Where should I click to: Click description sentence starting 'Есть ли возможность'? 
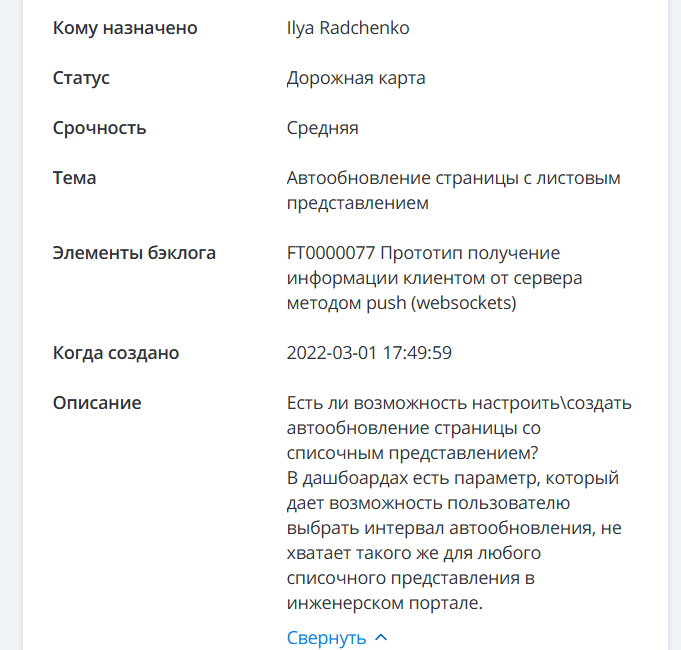coord(400,403)
